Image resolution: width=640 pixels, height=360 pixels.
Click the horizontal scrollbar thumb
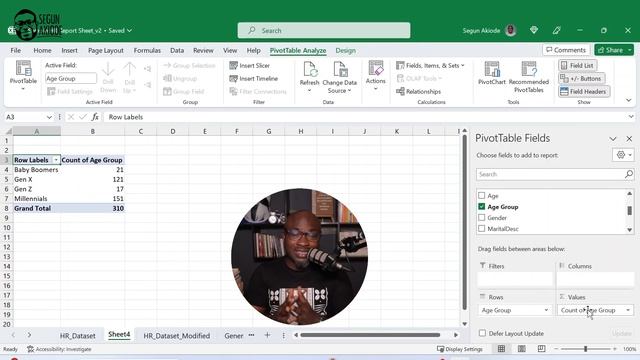click(x=370, y=335)
